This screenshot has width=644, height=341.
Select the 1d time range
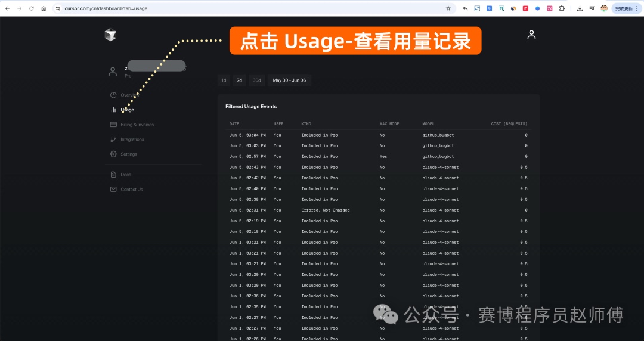point(224,80)
